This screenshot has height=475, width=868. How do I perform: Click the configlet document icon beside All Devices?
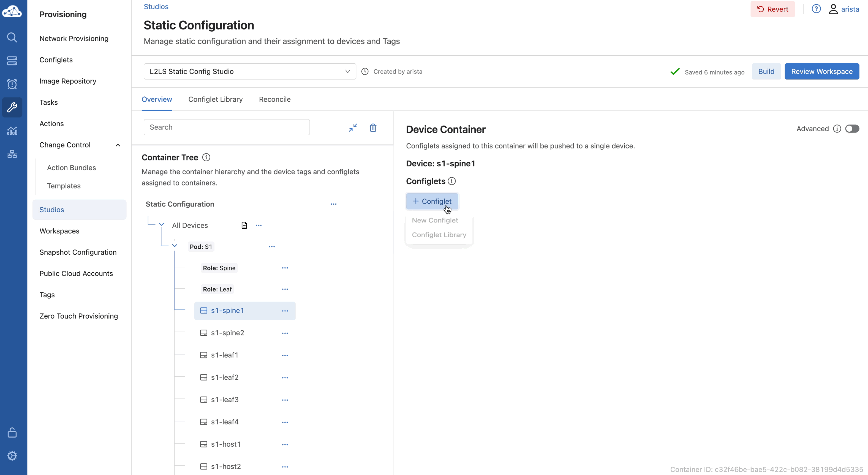click(244, 225)
